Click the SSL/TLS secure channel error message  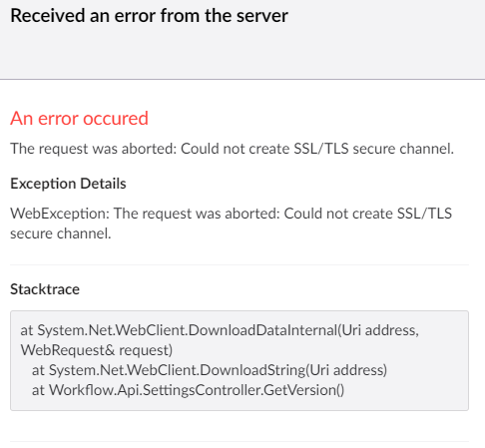232,149
